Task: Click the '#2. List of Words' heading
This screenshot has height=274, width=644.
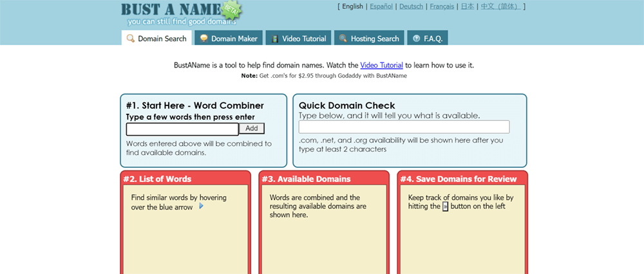Action: pyautogui.click(x=157, y=179)
